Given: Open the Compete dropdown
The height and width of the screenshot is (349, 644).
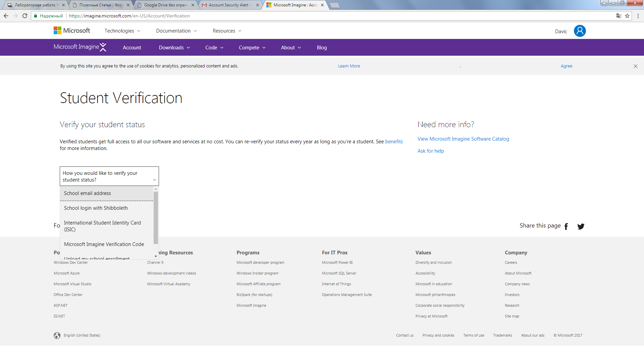Looking at the screenshot, I should [252, 48].
